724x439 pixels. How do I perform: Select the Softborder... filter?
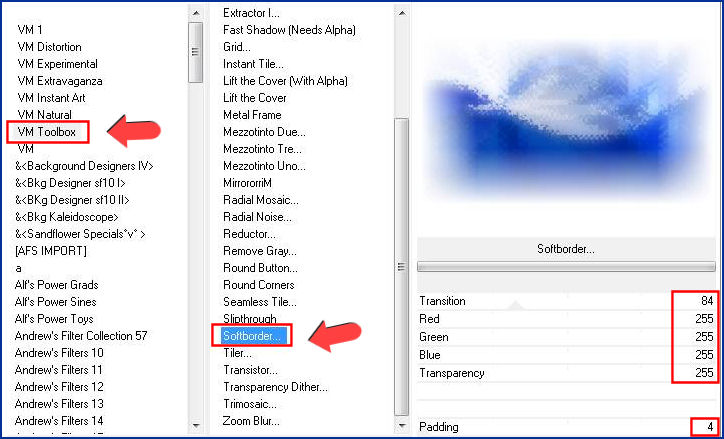coord(253,335)
